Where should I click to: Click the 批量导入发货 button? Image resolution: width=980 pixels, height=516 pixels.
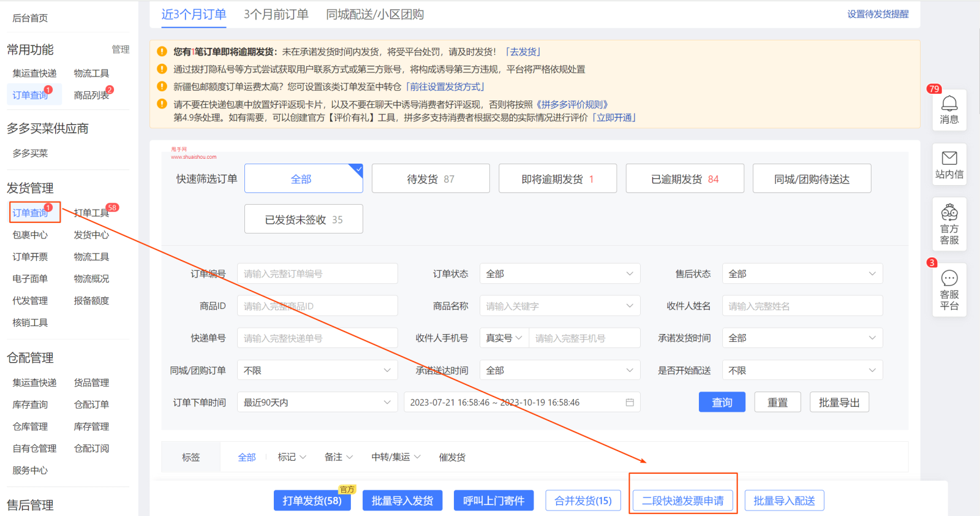[402, 501]
